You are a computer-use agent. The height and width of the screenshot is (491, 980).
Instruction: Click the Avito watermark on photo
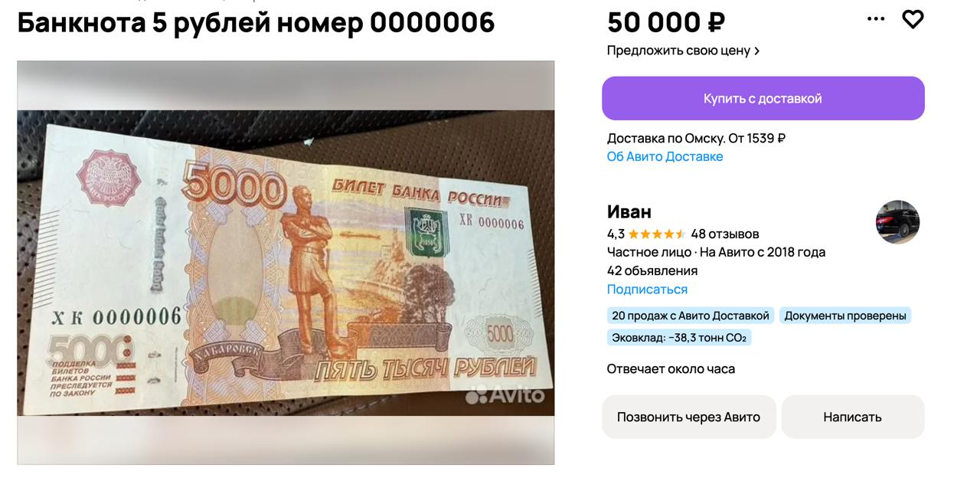pyautogui.click(x=505, y=394)
